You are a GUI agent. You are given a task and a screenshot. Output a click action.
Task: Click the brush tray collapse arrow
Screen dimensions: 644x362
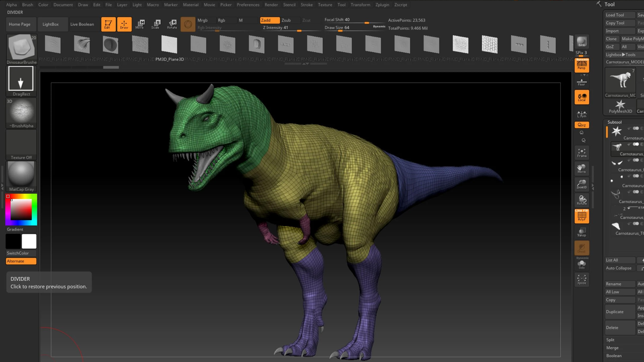click(x=305, y=64)
